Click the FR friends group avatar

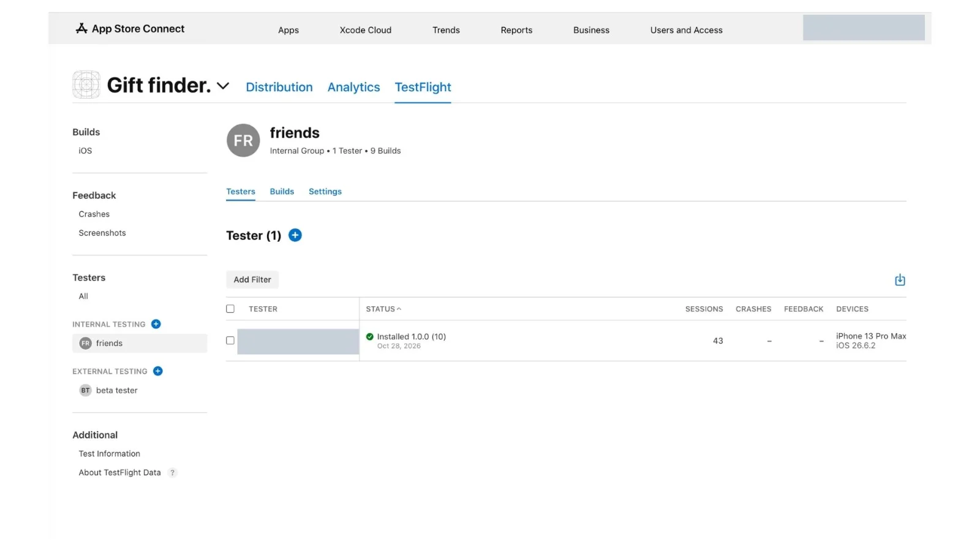[243, 140]
